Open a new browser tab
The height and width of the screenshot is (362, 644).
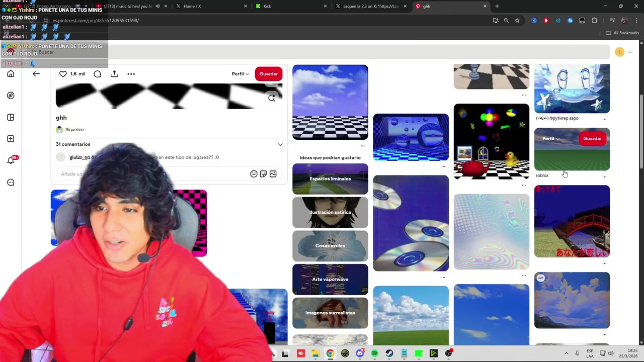coord(497,6)
